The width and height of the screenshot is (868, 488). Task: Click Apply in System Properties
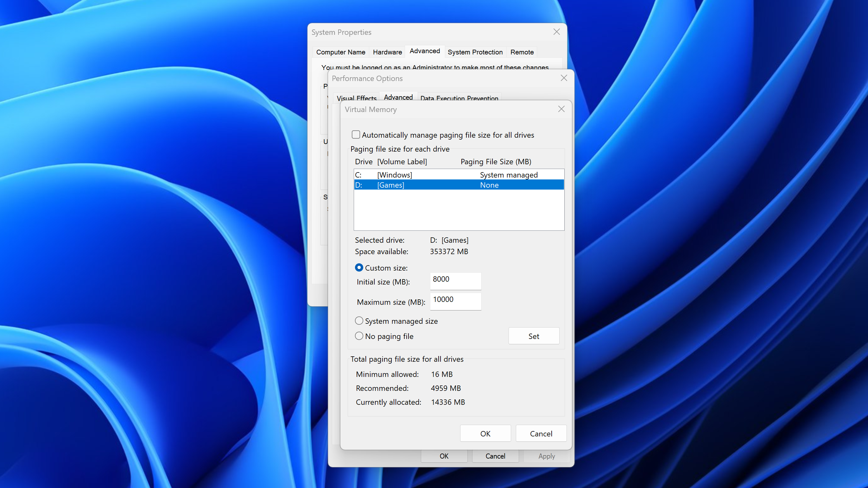point(546,456)
